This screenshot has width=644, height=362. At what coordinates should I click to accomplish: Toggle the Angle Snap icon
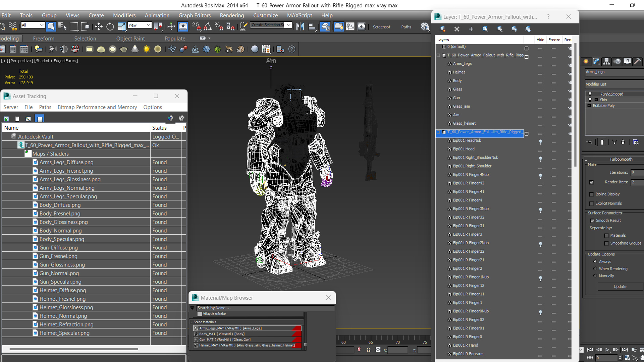208,26
